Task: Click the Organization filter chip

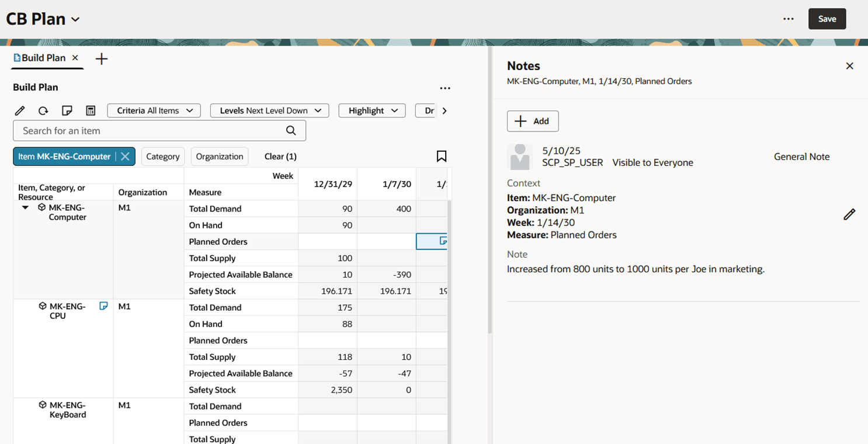Action: [x=220, y=157]
